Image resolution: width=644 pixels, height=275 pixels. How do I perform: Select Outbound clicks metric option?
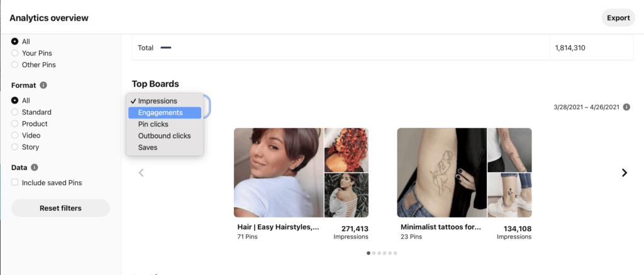coord(165,136)
